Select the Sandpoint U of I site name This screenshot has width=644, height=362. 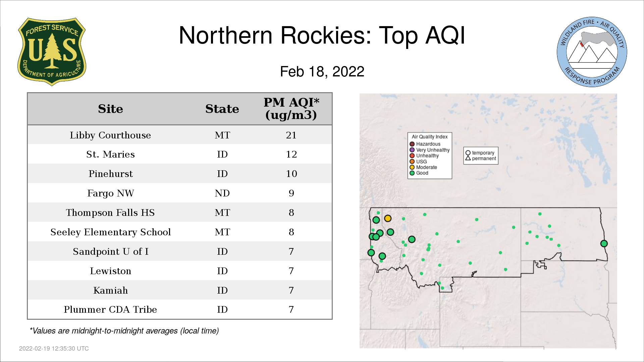(x=110, y=251)
